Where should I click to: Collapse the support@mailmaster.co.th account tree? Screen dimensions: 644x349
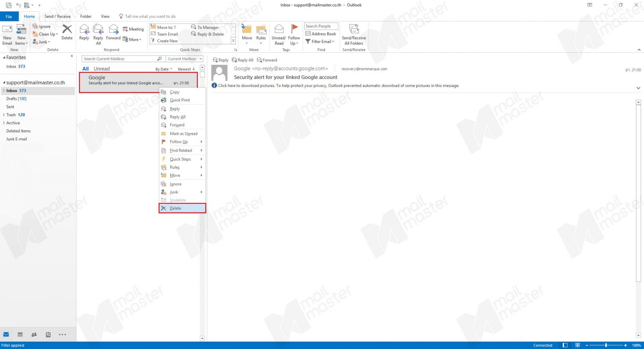[4, 83]
